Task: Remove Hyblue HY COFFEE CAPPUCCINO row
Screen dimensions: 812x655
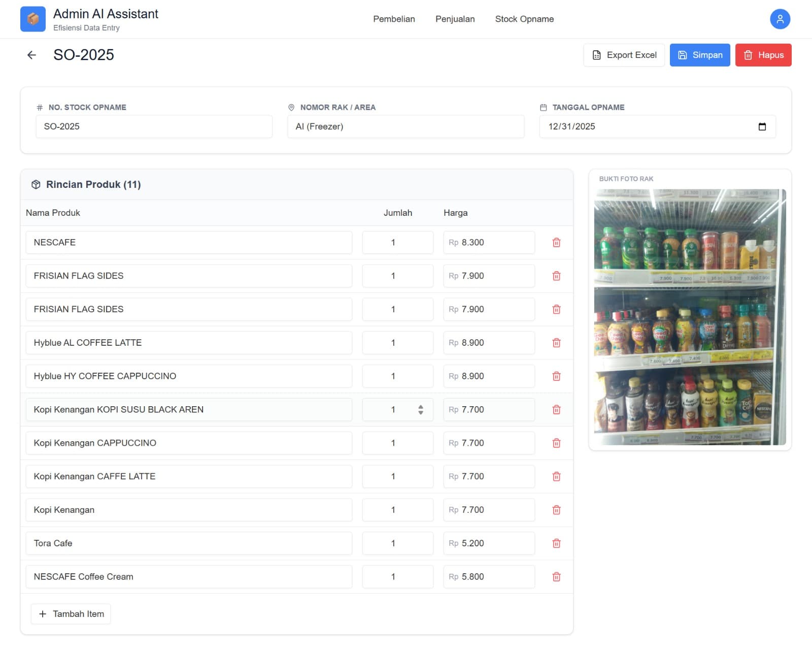Action: point(556,376)
